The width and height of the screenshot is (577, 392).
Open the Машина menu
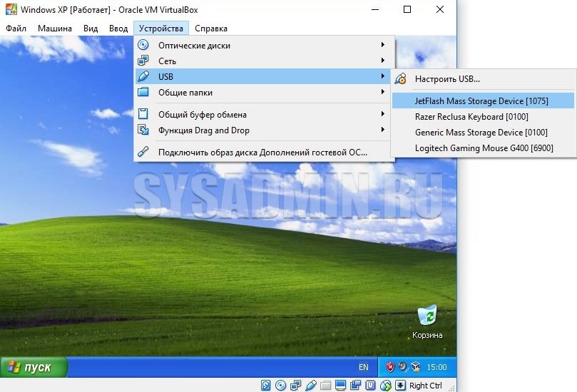point(55,29)
